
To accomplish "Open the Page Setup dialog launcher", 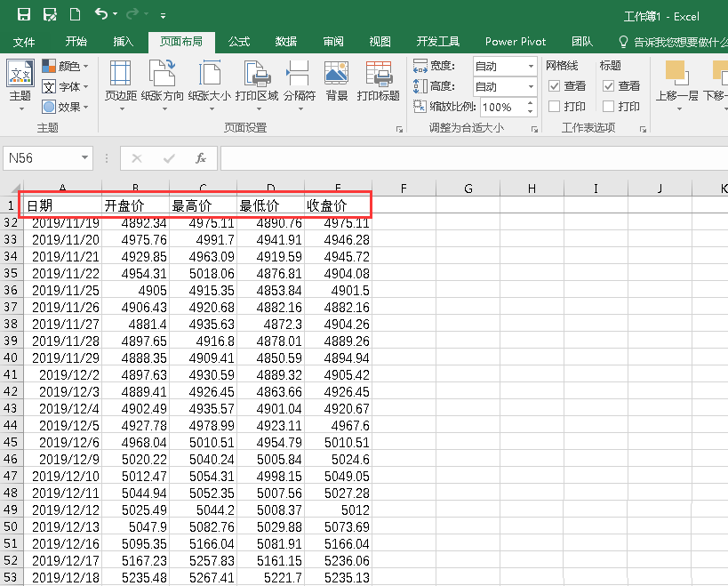I will (x=397, y=130).
